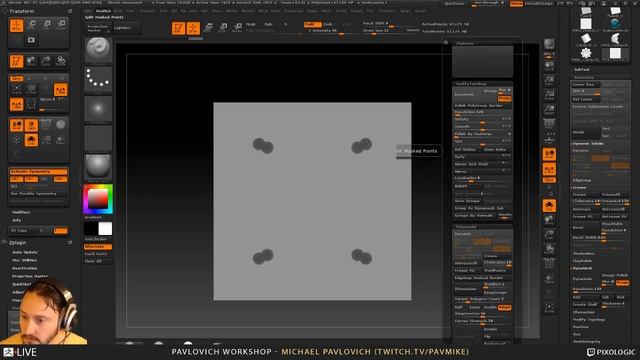Image resolution: width=640 pixels, height=360 pixels.
Task: Click the QuickSave button
Action: point(454,4)
